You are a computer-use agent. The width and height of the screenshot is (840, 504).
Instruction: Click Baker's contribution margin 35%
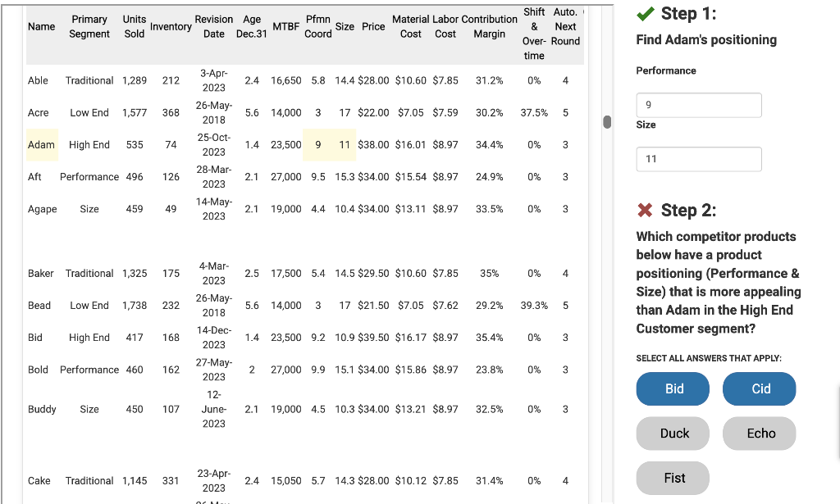tap(489, 274)
